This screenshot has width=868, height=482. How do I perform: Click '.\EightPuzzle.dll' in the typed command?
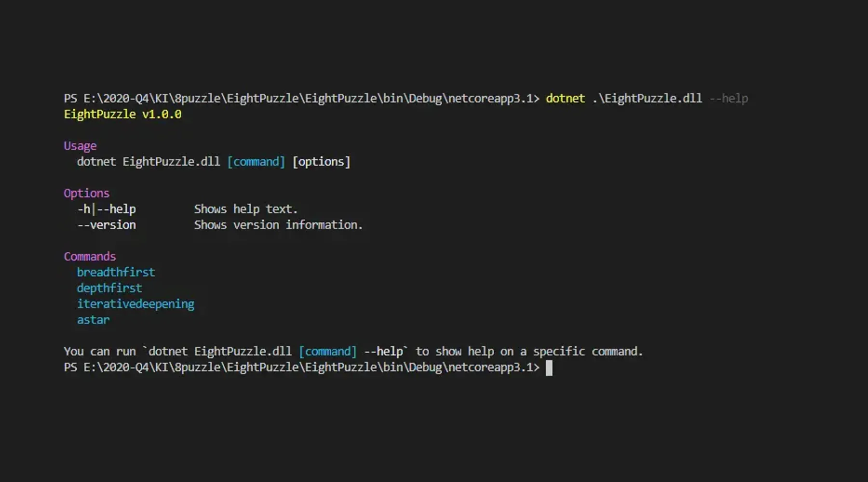tap(647, 98)
